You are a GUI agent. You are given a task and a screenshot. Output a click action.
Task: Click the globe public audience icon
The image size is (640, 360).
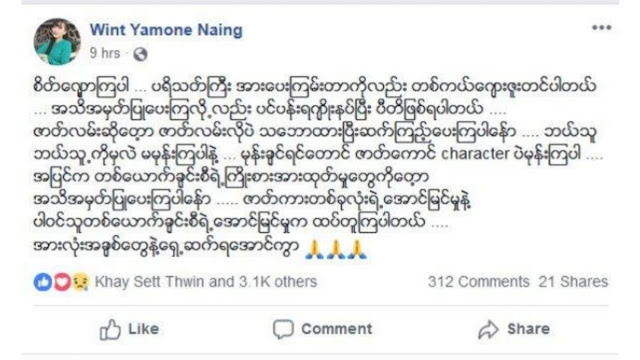click(140, 54)
